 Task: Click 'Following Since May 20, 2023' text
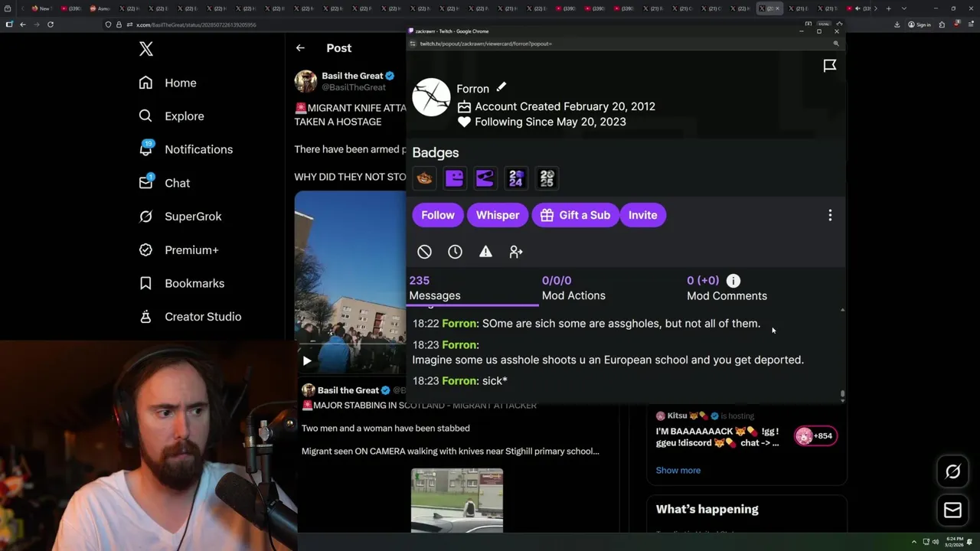pos(550,122)
